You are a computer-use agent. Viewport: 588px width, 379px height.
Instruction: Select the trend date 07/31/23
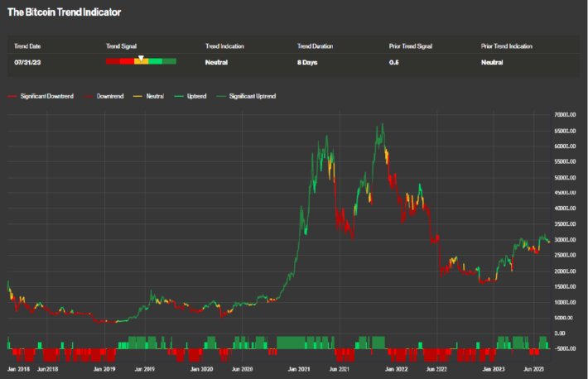coord(27,62)
